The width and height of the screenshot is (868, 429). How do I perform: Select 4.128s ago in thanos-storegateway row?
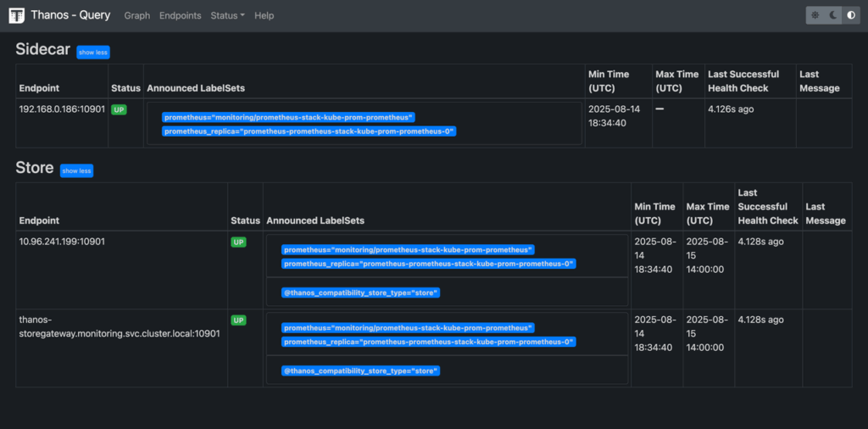(x=761, y=320)
